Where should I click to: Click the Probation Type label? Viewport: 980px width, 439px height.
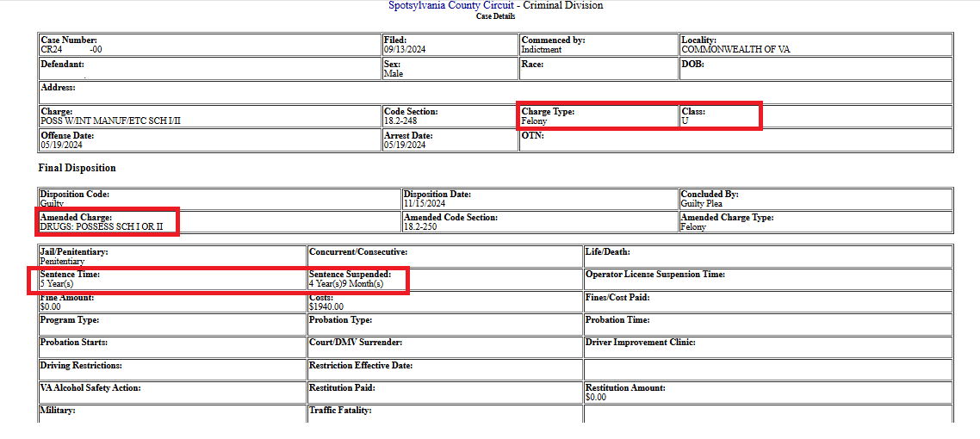(341, 319)
